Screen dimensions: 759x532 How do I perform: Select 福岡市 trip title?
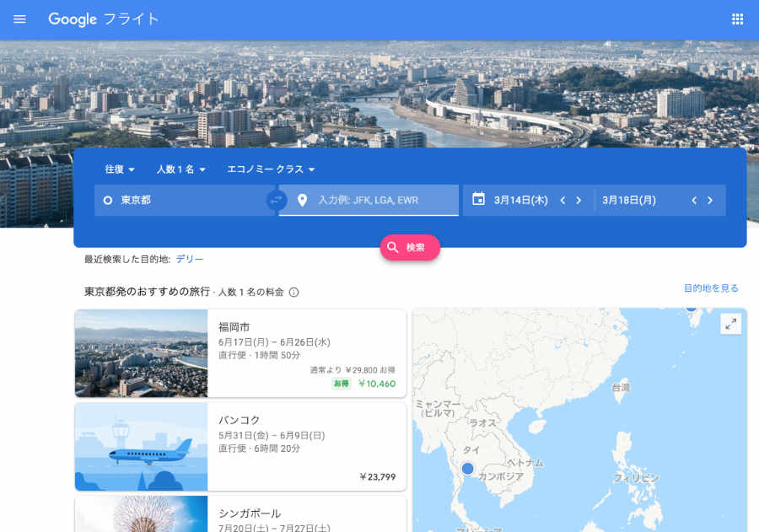(234, 327)
